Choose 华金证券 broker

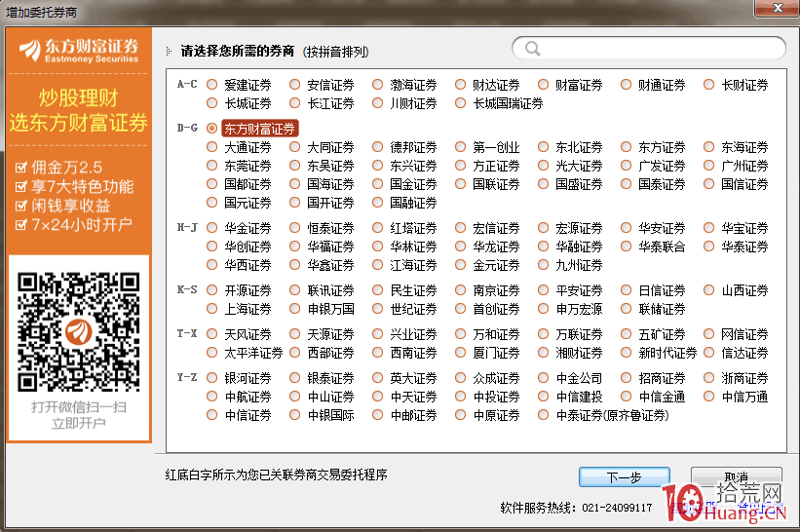click(211, 228)
